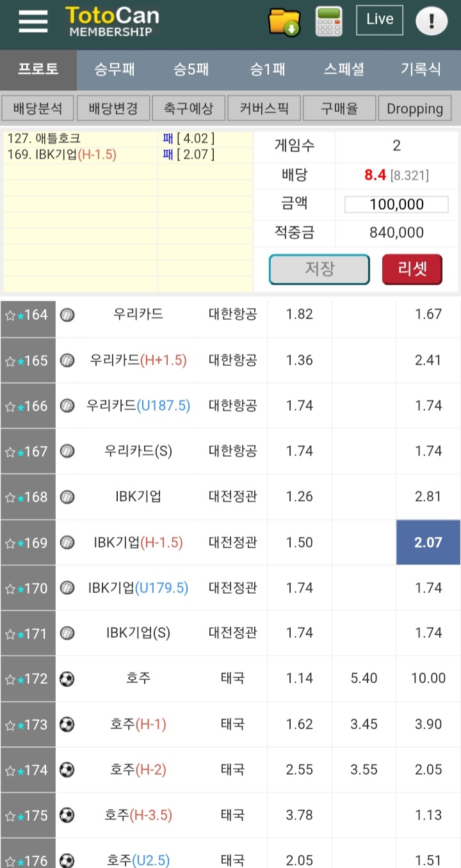The width and height of the screenshot is (461, 868).
Task: Tap the exclamation notice icon
Action: pos(432,21)
